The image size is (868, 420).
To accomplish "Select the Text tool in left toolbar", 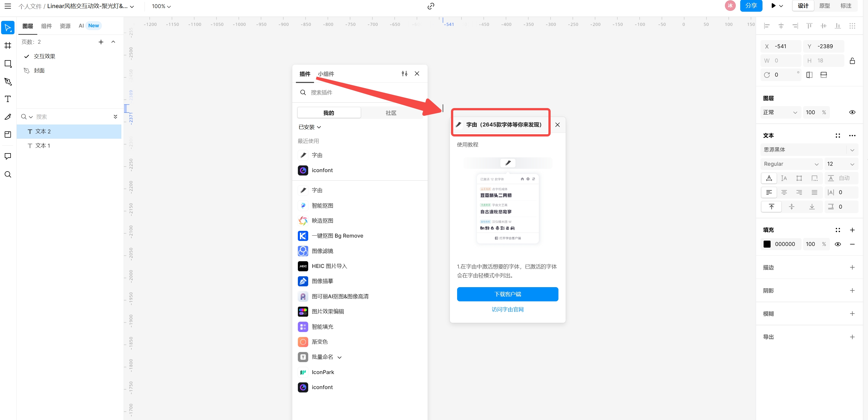I will (x=8, y=99).
